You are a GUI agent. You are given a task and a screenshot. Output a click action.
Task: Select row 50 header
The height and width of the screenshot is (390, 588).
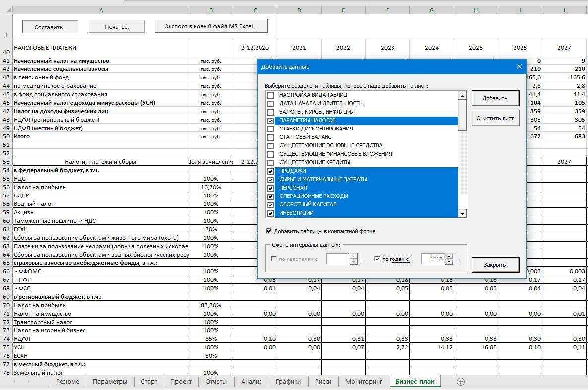(x=6, y=136)
